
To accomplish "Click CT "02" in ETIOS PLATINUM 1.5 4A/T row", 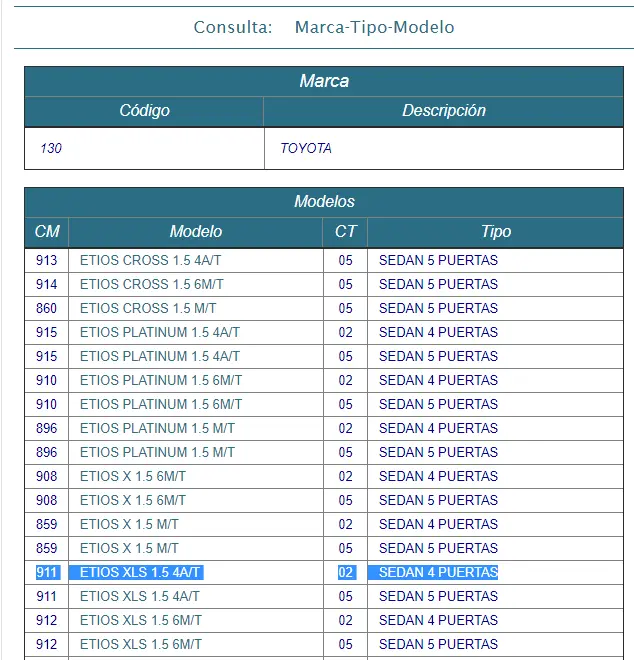I will (x=345, y=332).
